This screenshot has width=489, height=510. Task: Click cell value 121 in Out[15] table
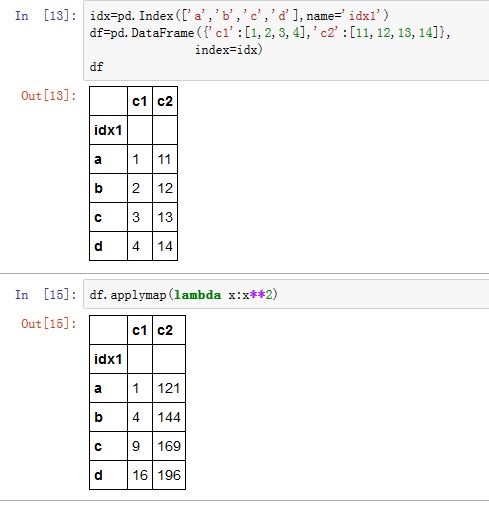coord(169,388)
